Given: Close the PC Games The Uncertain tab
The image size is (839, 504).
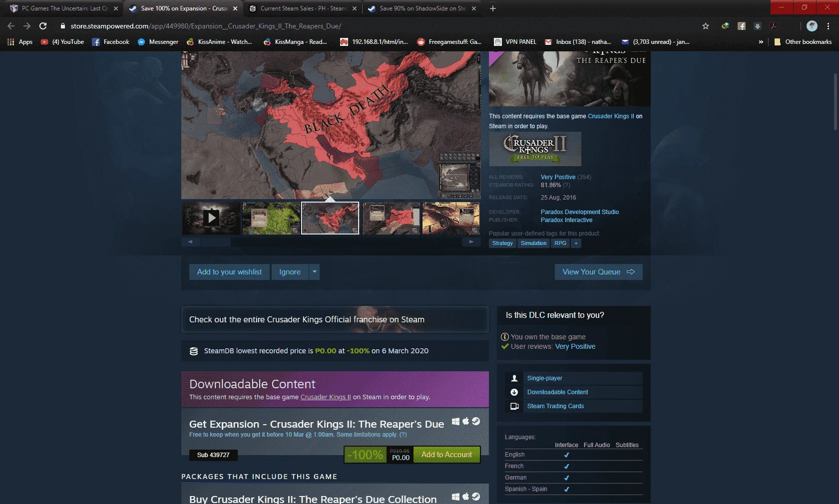Looking at the screenshot, I should 116,8.
